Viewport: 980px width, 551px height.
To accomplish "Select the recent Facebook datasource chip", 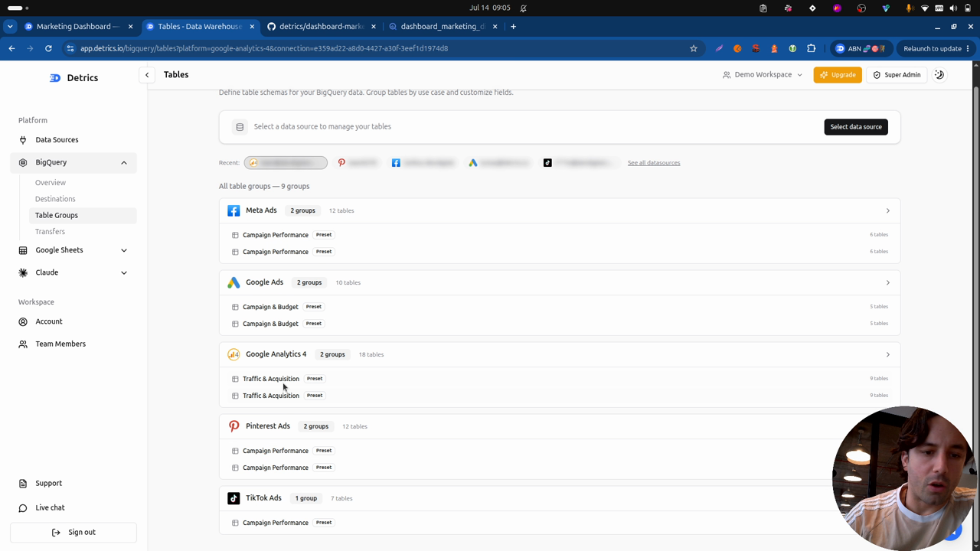I will click(x=423, y=162).
